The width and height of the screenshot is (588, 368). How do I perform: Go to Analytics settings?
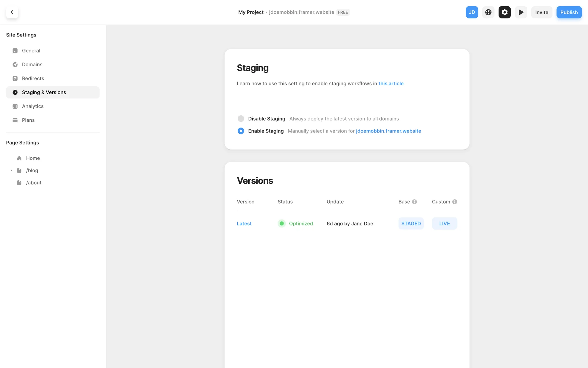32,106
